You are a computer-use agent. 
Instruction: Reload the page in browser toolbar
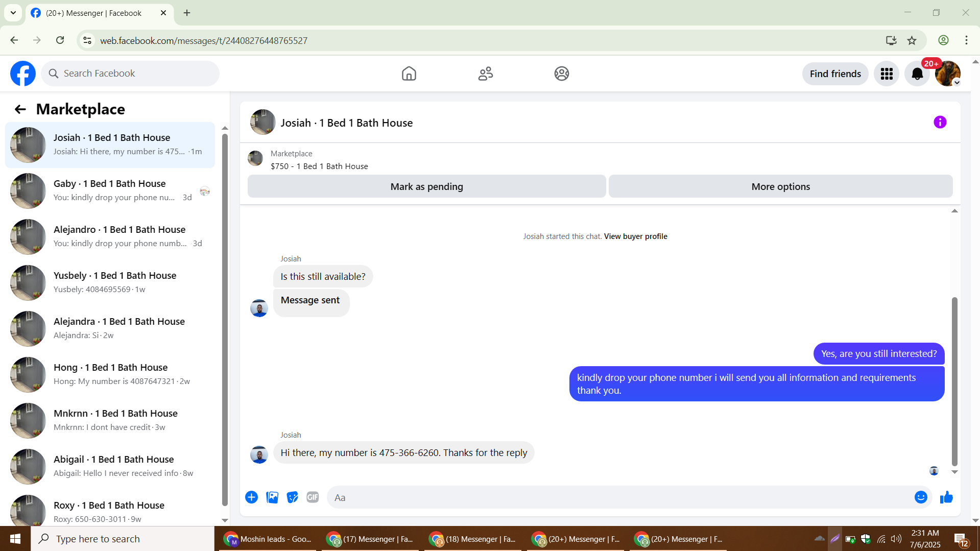(x=60, y=40)
